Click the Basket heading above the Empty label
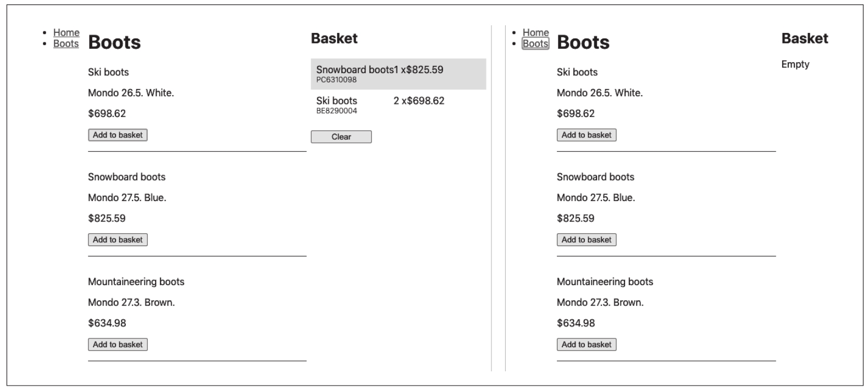This screenshot has height=390, width=868. [x=804, y=38]
